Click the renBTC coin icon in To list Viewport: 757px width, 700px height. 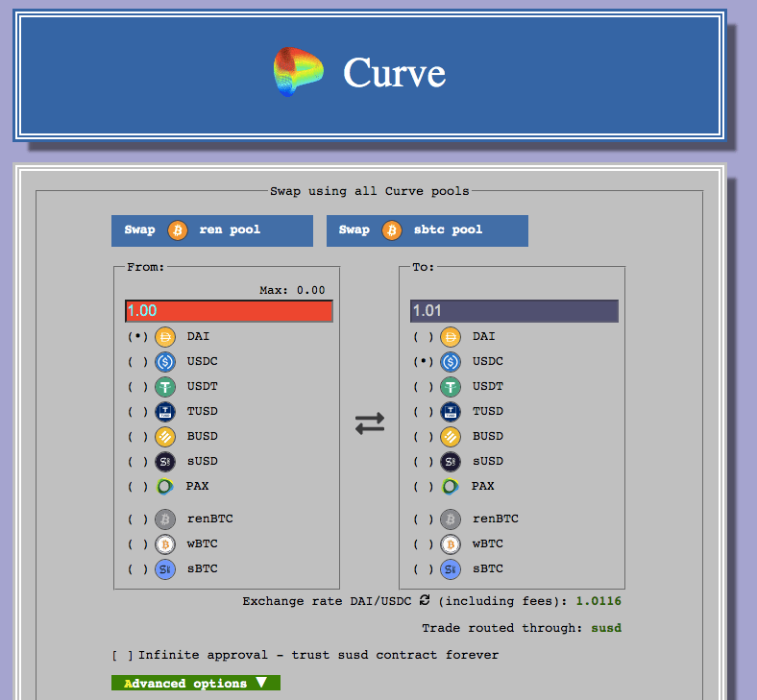451,519
